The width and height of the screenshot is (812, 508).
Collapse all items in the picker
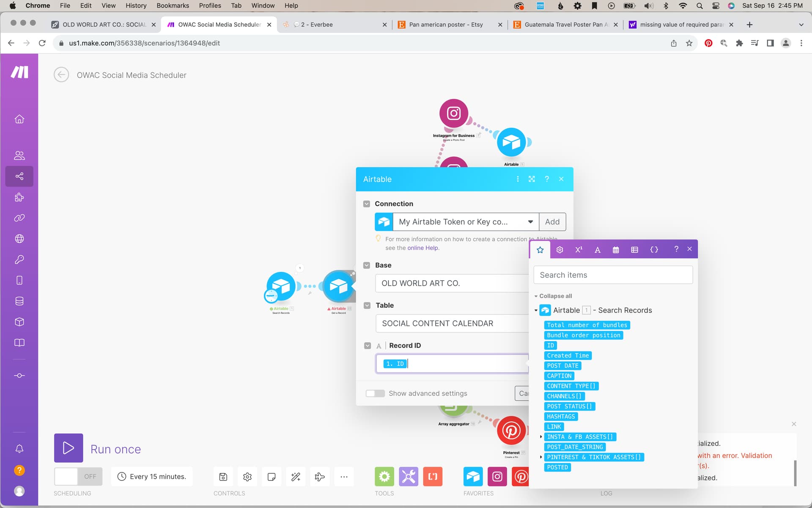pyautogui.click(x=555, y=296)
